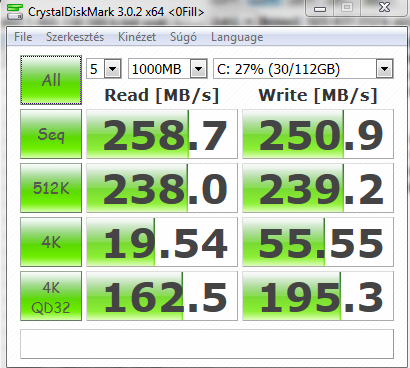The image size is (410, 368).
Task: Start the 4K random test
Action: click(x=51, y=242)
